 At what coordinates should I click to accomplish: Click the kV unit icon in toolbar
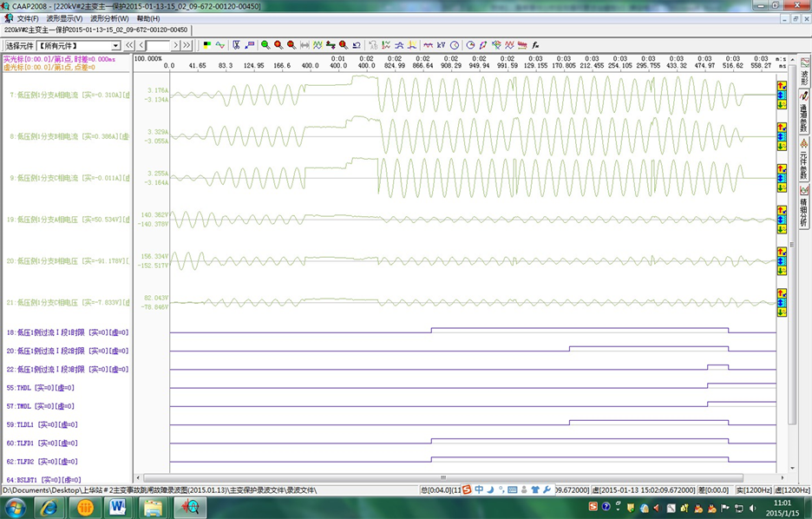[441, 45]
